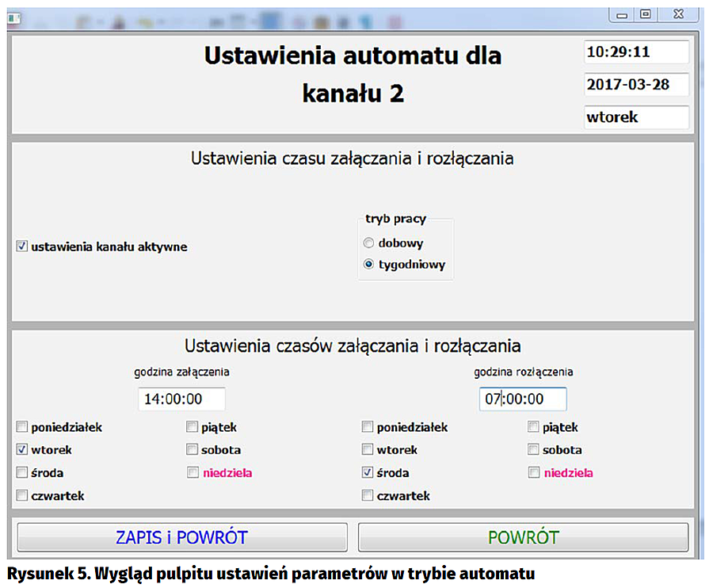Viewport: 713px width, 588px height.
Task: Close the channel 2 settings window
Action: coord(678,13)
